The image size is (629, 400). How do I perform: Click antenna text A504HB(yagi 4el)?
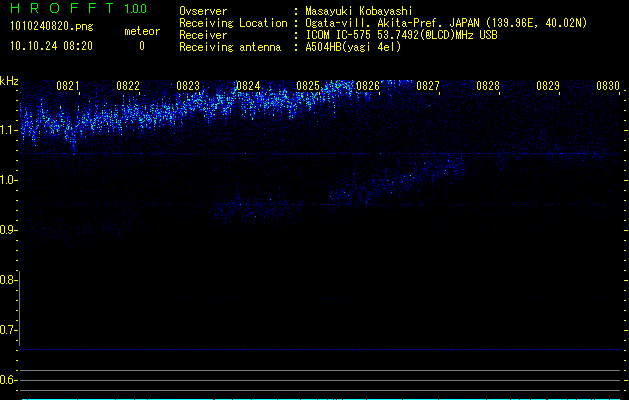(353, 47)
